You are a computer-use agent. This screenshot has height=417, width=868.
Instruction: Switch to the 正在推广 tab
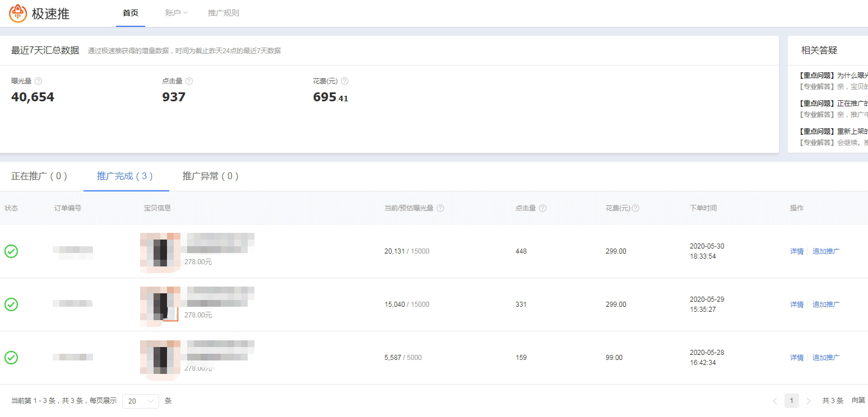[x=39, y=176]
